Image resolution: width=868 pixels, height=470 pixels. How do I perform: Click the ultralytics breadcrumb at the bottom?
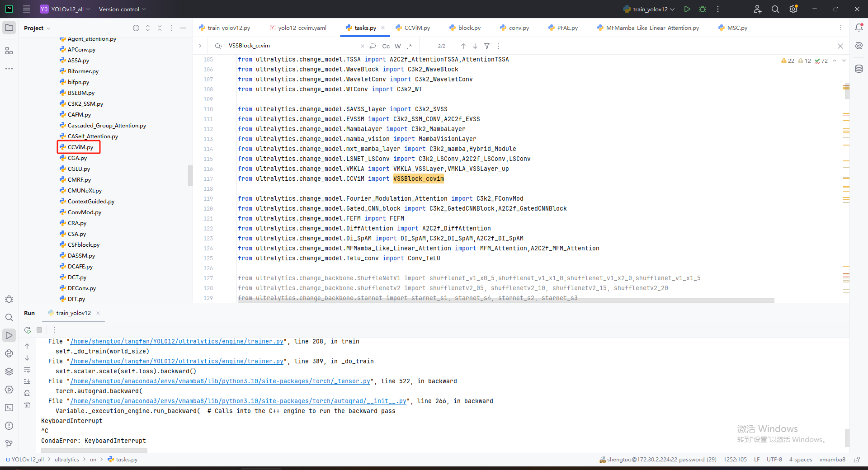coord(66,459)
